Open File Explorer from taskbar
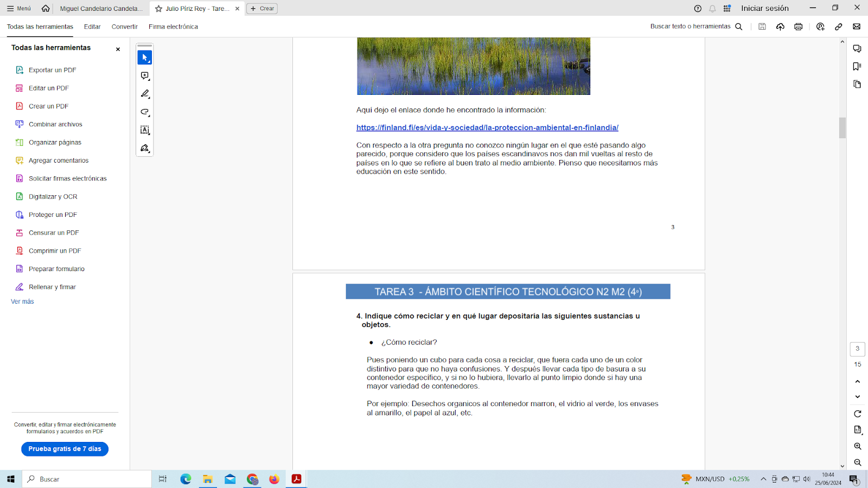868x488 pixels. (208, 479)
